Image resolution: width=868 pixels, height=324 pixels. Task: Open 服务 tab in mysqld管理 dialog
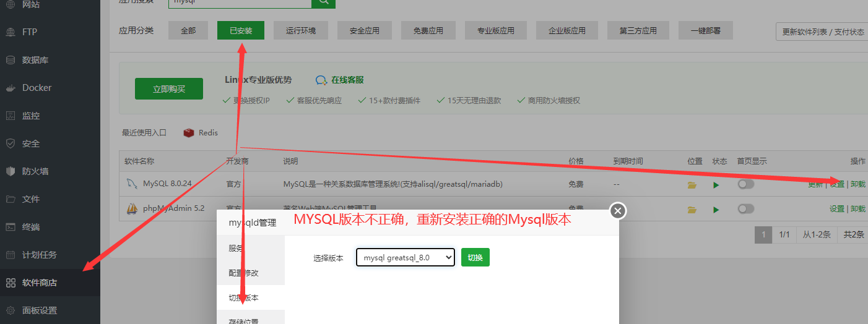251,248
